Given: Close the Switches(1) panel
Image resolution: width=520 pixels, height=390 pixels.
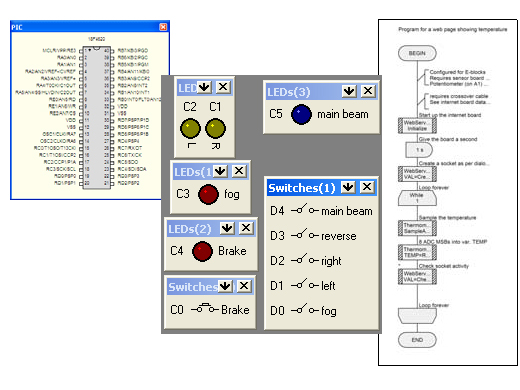Looking at the screenshot, I should pyautogui.click(x=367, y=187).
